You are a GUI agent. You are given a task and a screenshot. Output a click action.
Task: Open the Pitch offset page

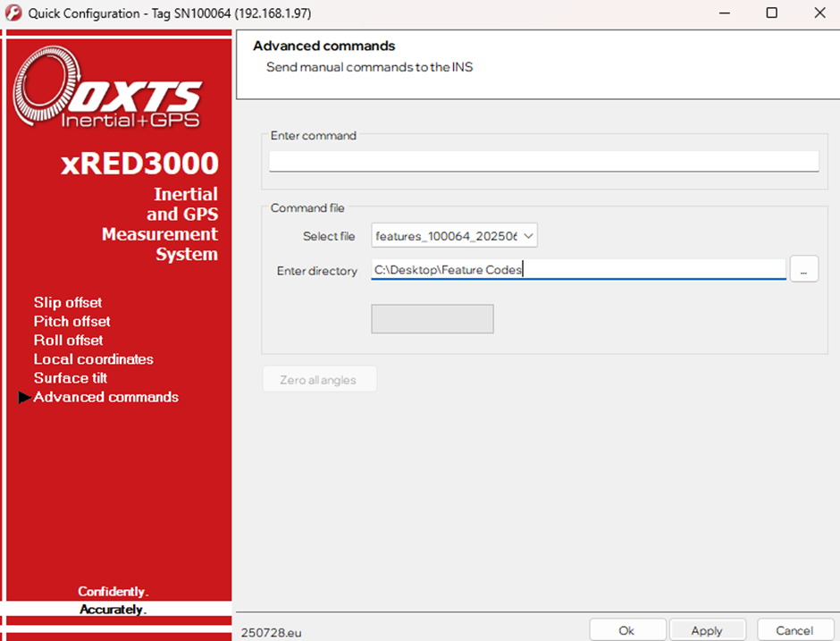[71, 321]
